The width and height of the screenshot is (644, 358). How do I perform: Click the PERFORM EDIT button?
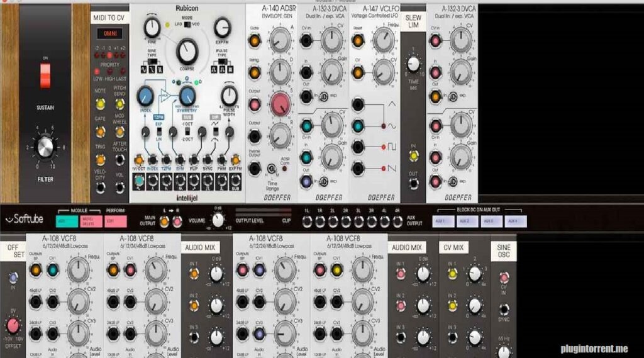116,221
